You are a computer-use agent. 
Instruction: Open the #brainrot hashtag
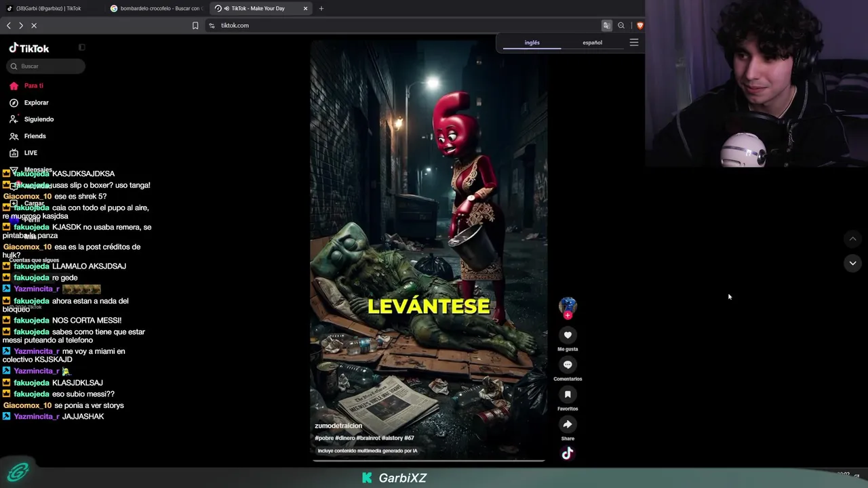(368, 439)
